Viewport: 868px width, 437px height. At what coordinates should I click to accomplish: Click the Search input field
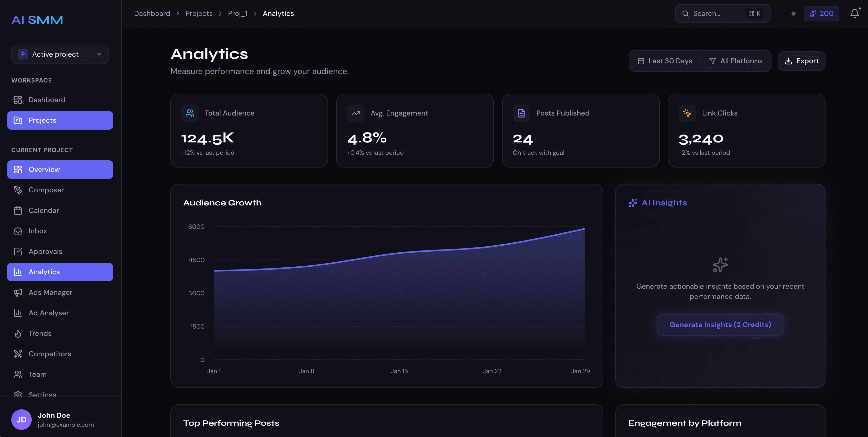coord(722,14)
